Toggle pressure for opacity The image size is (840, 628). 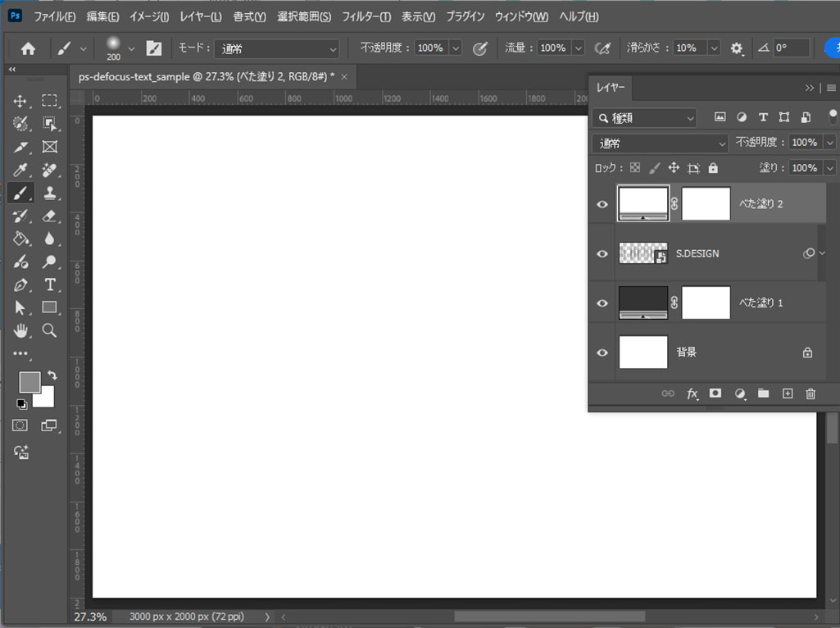pos(479,48)
